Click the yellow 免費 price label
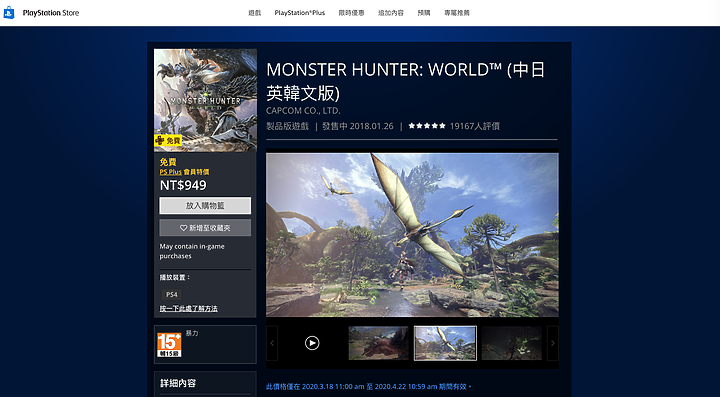 click(x=168, y=162)
